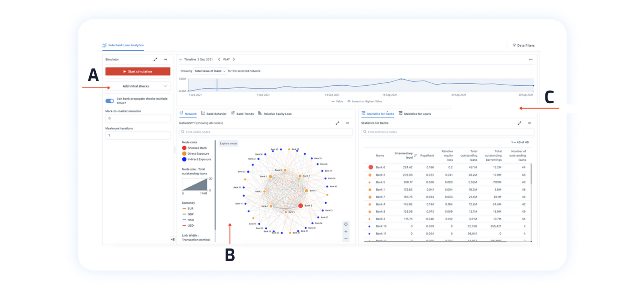
Task: Click the Explore mode button
Action: 228,143
